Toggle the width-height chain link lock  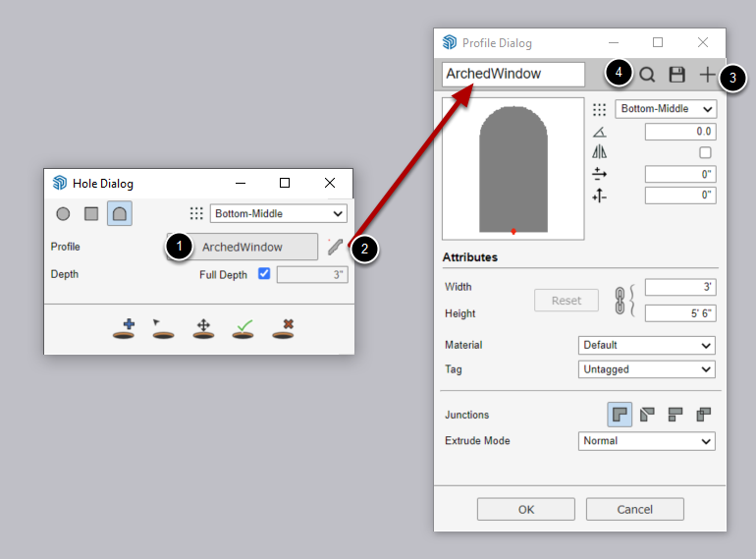tap(621, 301)
